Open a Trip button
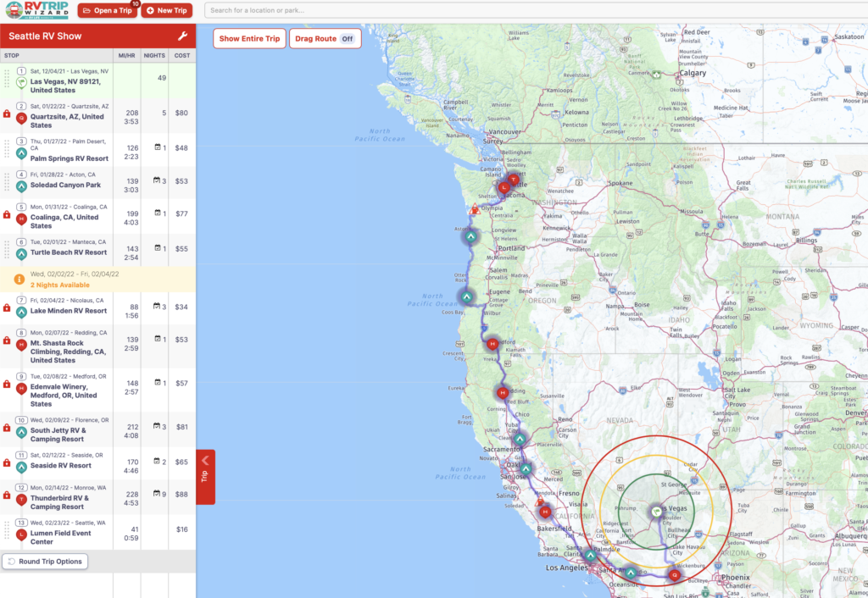The width and height of the screenshot is (868, 598). (108, 10)
